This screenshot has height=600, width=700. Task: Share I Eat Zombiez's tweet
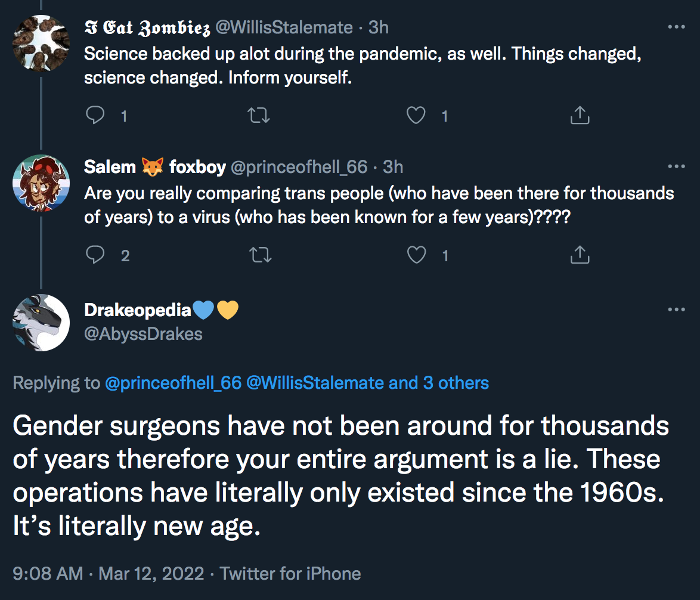[x=580, y=115]
